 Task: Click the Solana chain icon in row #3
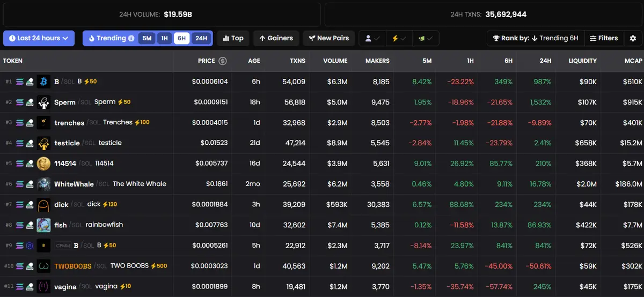coord(20,123)
